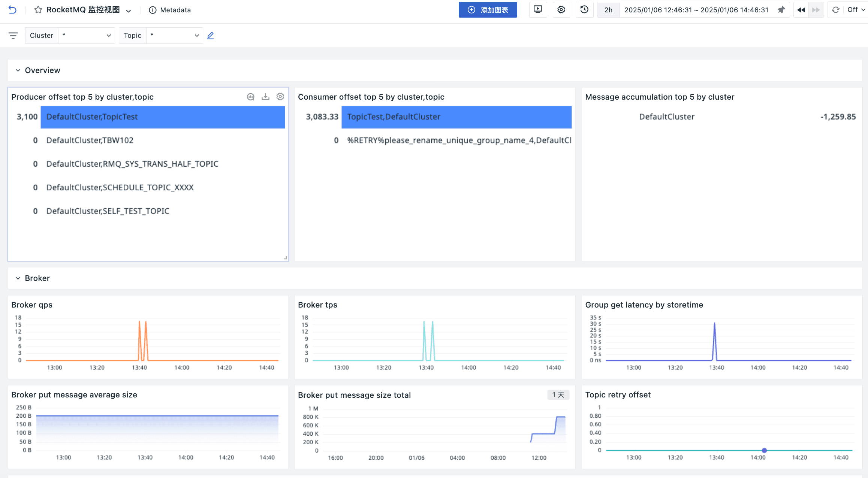
Task: Click the data point dot on Topic retry offset
Action: (764, 450)
